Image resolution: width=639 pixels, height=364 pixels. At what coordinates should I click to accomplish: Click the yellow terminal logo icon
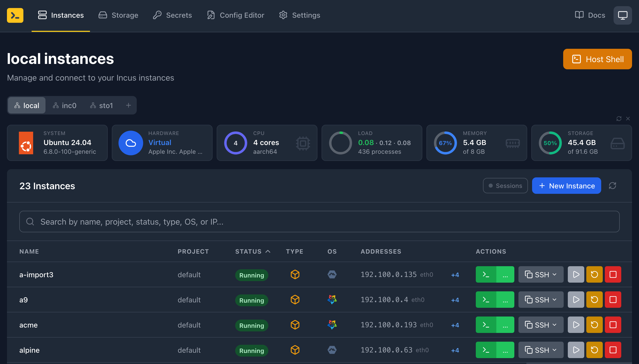(15, 15)
